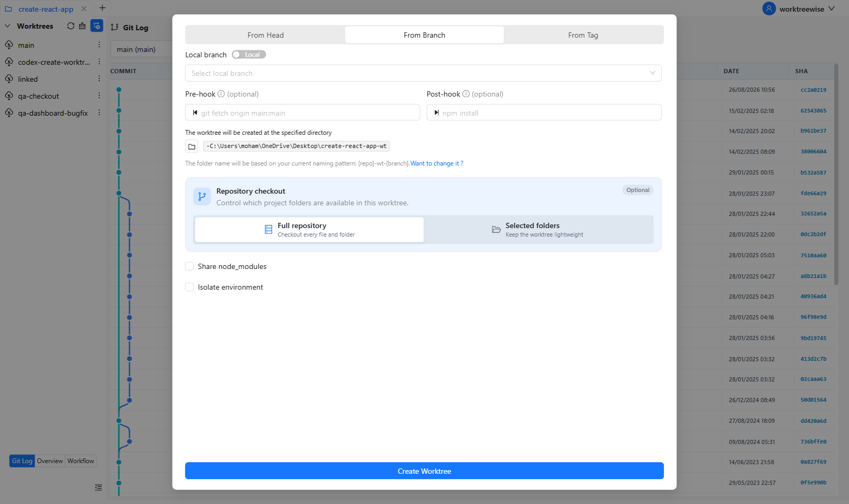Open the worktreewise account dropdown
Viewport: 849px width, 504px height.
[x=799, y=9]
